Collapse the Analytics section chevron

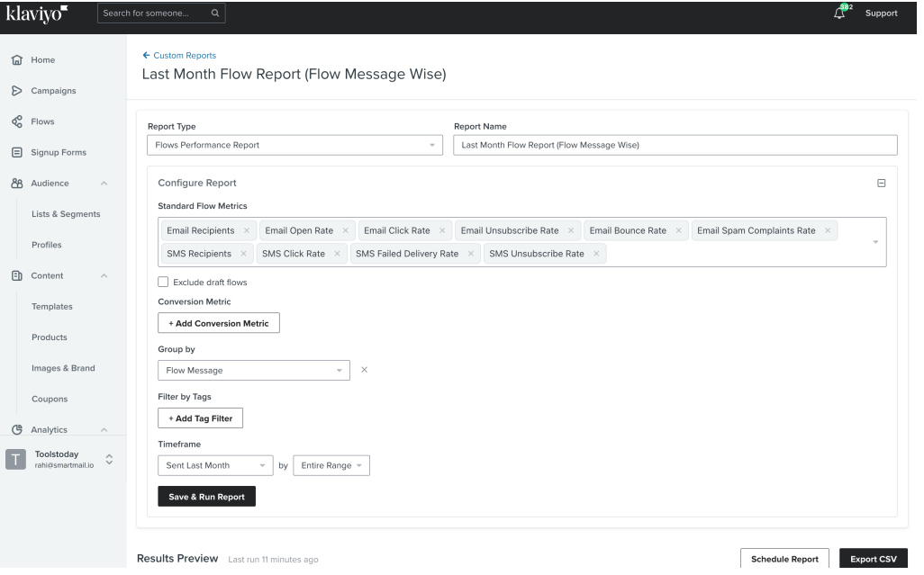tap(104, 429)
